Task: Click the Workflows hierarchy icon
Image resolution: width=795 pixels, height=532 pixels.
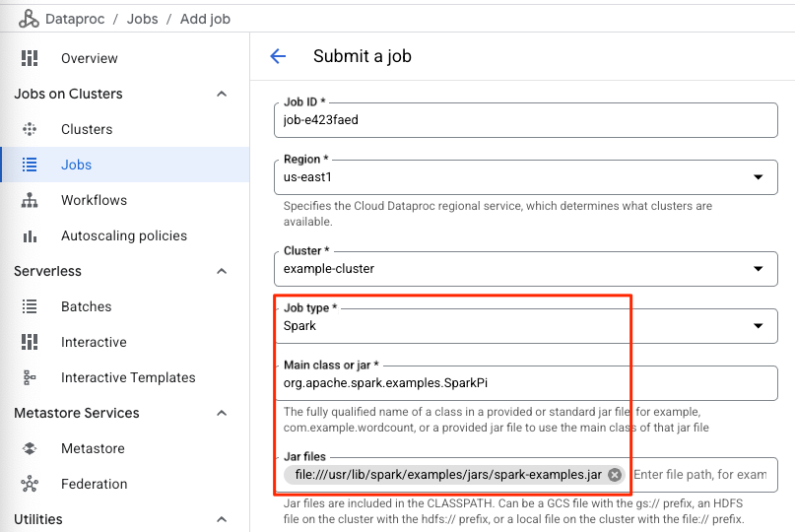Action: [x=30, y=200]
